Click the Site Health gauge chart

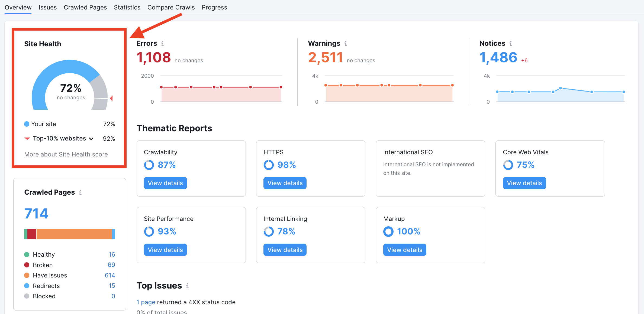point(70,88)
